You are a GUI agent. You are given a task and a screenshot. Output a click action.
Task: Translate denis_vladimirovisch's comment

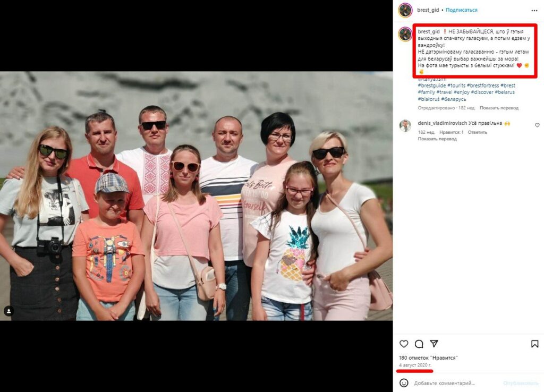tap(437, 139)
